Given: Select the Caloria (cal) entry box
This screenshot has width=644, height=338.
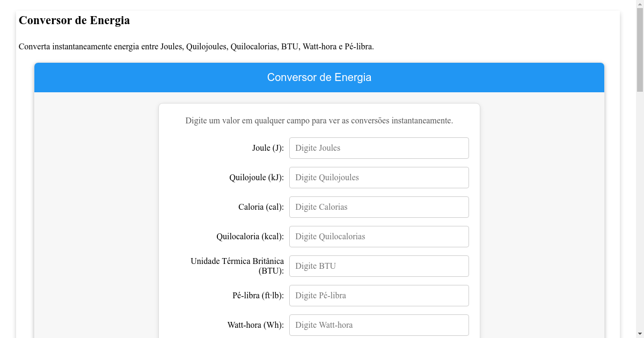Looking at the screenshot, I should tap(378, 207).
